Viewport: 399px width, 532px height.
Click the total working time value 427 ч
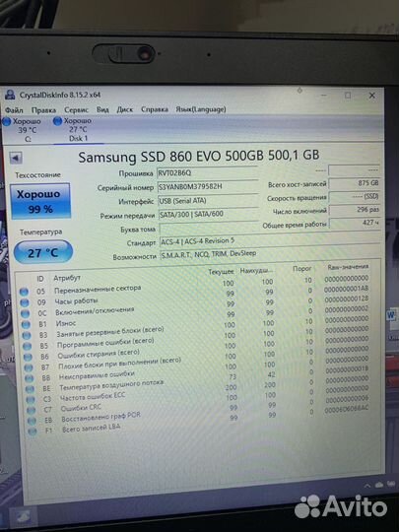tap(355, 223)
